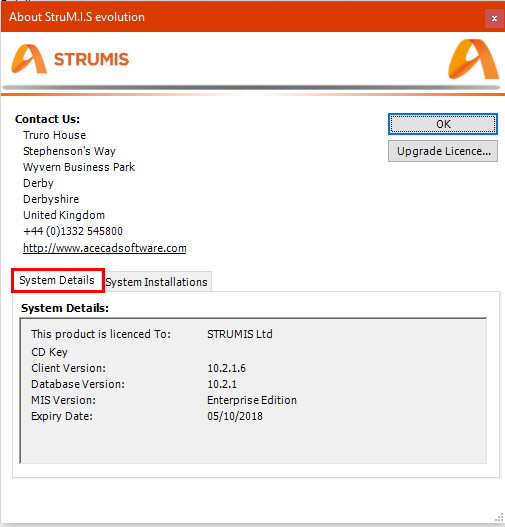Click the dialog resize grip corner
Screen dimensions: 505x527
(500, 518)
